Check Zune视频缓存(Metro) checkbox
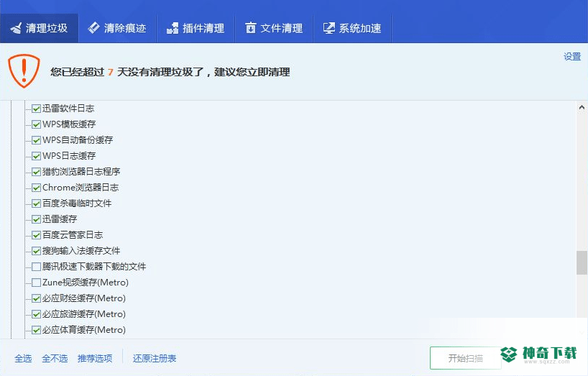 (x=37, y=283)
